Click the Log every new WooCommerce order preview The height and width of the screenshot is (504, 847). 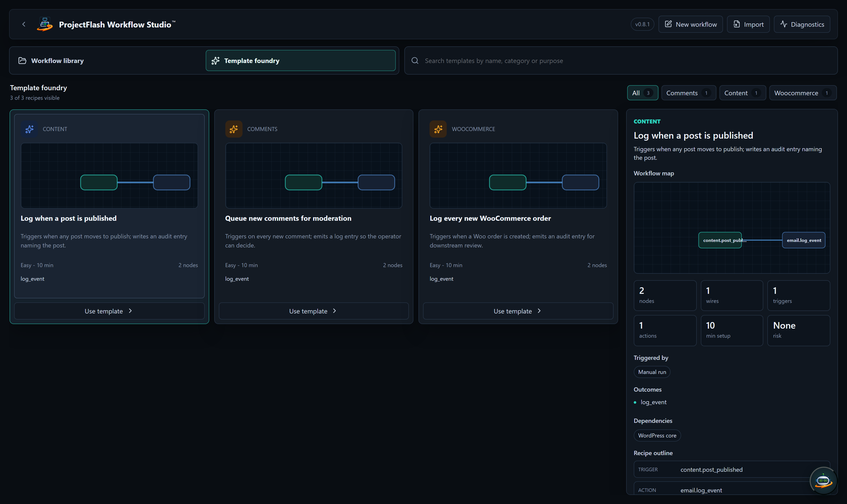tap(518, 176)
